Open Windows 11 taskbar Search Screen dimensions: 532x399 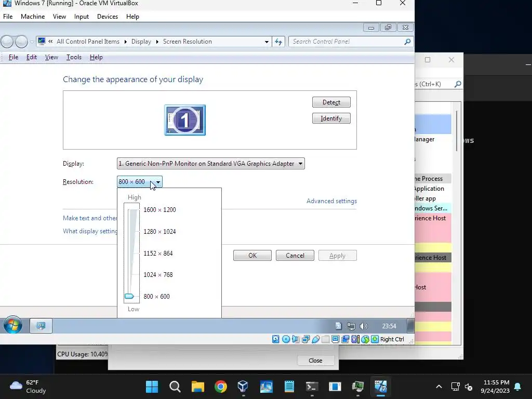click(x=175, y=387)
